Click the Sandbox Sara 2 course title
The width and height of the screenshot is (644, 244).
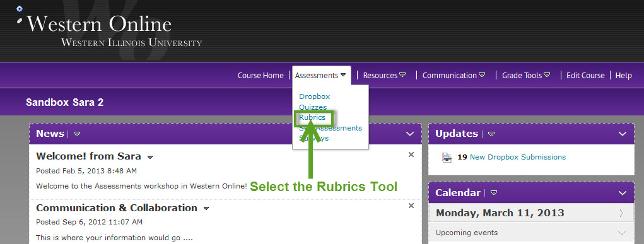coord(64,102)
